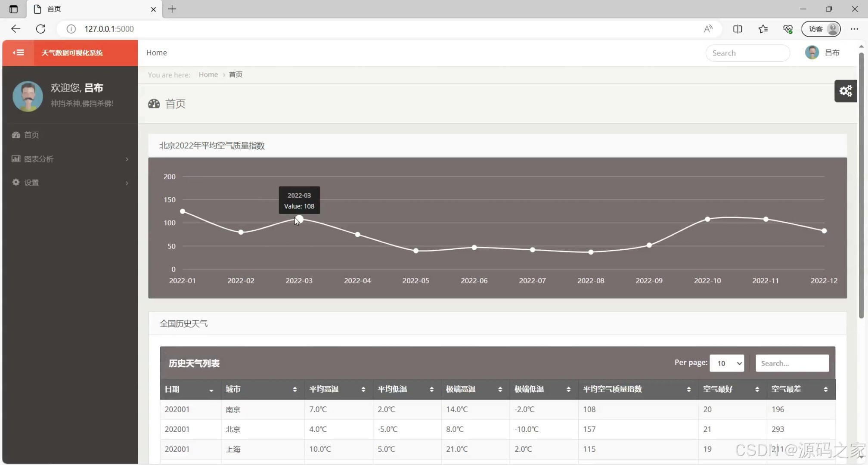Click the browser refresh icon

[41, 29]
